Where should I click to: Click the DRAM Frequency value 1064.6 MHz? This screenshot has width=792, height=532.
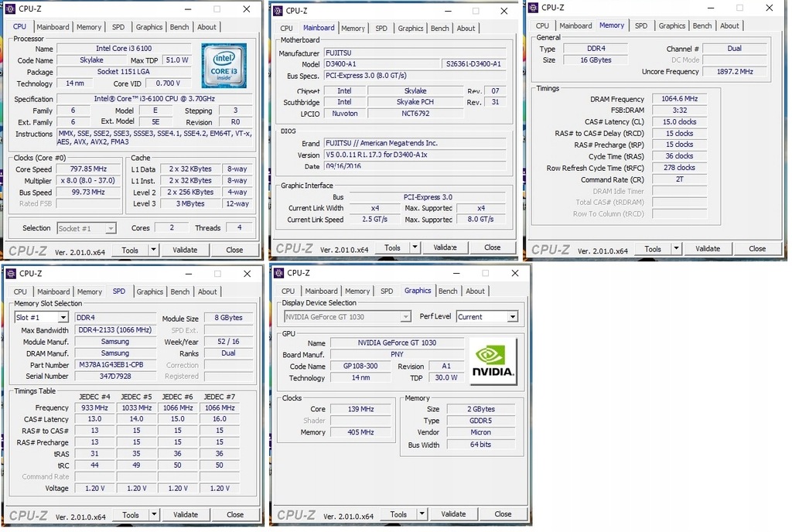tap(679, 99)
